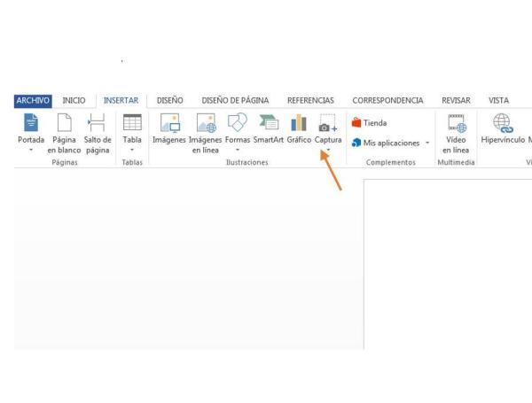Screen dimensions: 532x403
Task: Switch to the INICIO tab
Action: tap(75, 101)
